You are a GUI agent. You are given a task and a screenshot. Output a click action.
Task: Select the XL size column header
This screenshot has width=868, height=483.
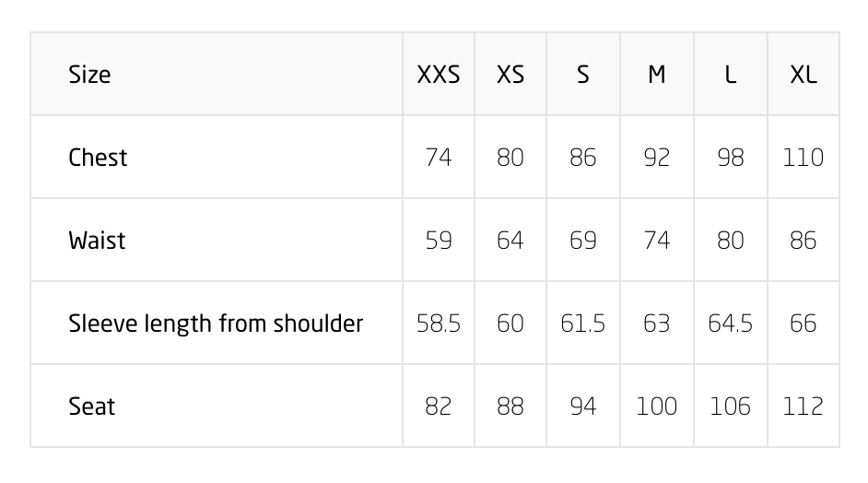pos(803,75)
